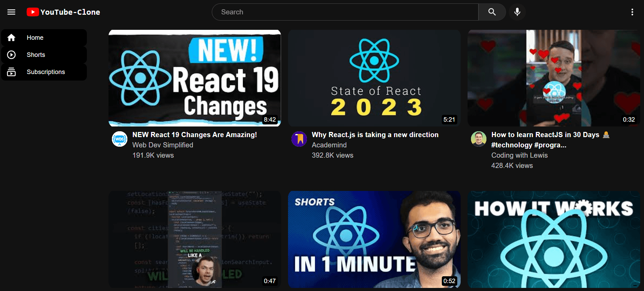Visit Web Dev Simplified channel name
This screenshot has width=644, height=291.
point(163,145)
